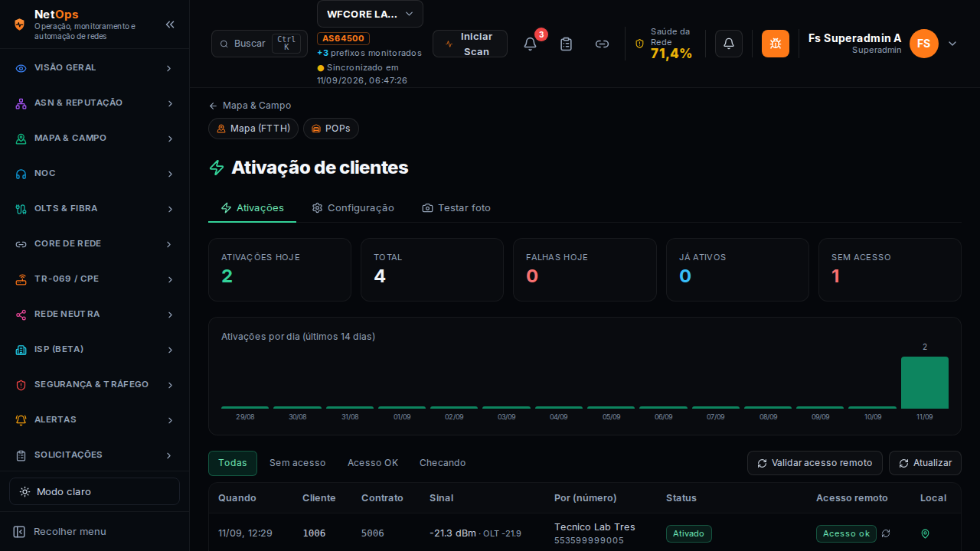Click AS64500 badge
This screenshot has height=551, width=980.
[x=344, y=38]
